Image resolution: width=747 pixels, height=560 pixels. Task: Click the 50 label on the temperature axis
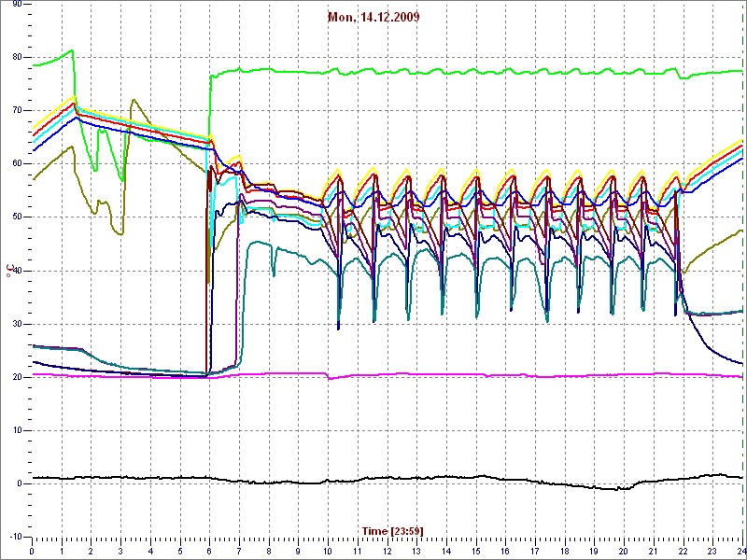pyautogui.click(x=17, y=217)
